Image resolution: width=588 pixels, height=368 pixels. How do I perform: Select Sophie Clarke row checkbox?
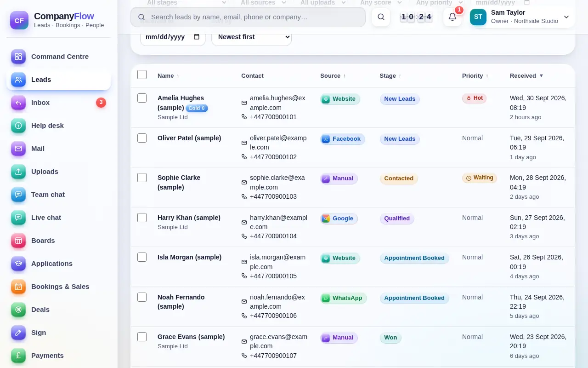142,178
